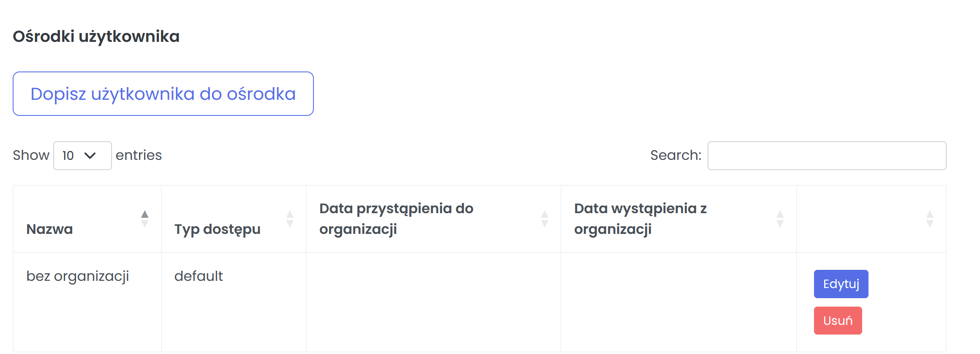
Task: Click the Data wystąpienia z organizacji header
Action: [640, 219]
